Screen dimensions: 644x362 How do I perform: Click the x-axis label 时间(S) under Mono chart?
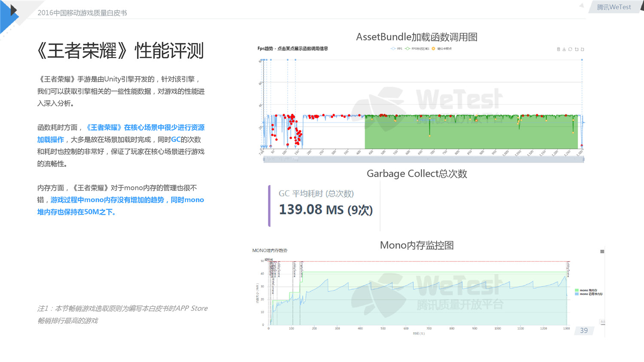click(419, 333)
